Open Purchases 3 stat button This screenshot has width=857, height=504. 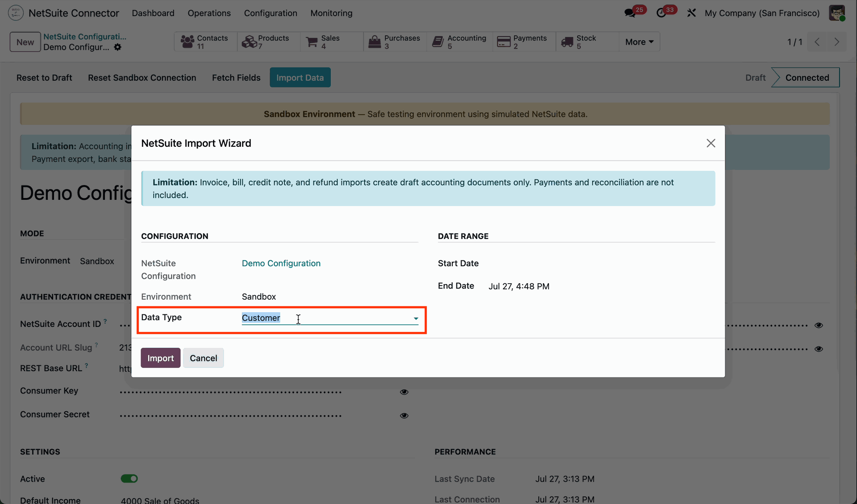(x=395, y=42)
